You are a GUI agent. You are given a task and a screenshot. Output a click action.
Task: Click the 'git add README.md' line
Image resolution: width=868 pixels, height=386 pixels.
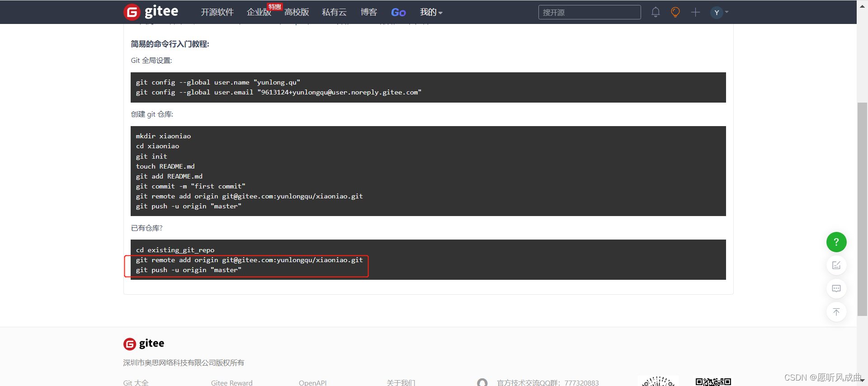(x=169, y=176)
